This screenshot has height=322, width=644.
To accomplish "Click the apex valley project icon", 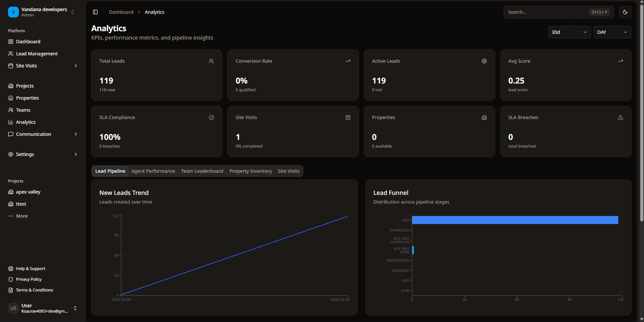I will click(x=11, y=192).
